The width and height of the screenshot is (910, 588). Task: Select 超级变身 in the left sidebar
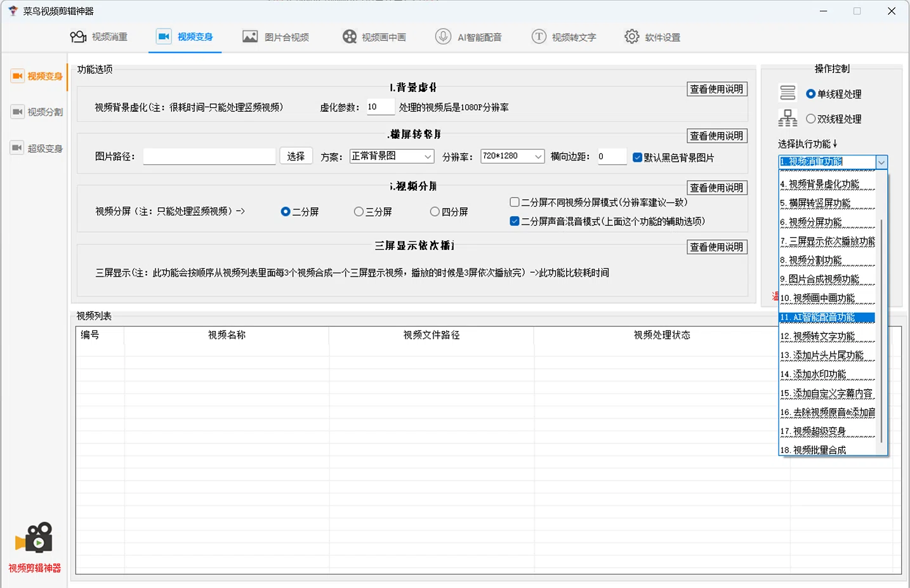pos(37,148)
